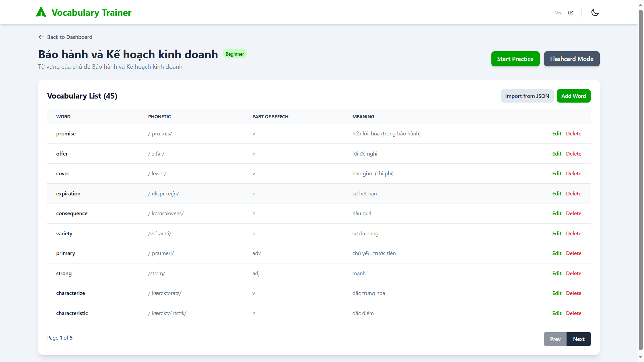Click the scrollbar down arrow

pyautogui.click(x=641, y=357)
